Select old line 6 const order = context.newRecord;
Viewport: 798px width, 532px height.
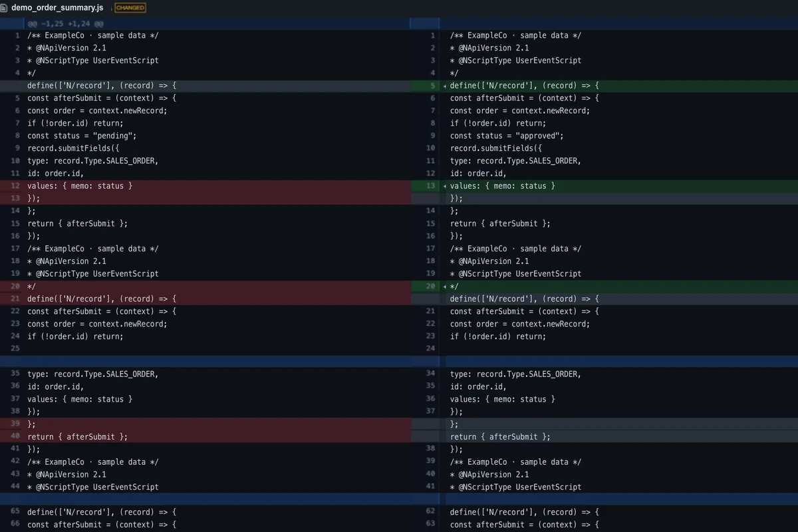pos(97,110)
